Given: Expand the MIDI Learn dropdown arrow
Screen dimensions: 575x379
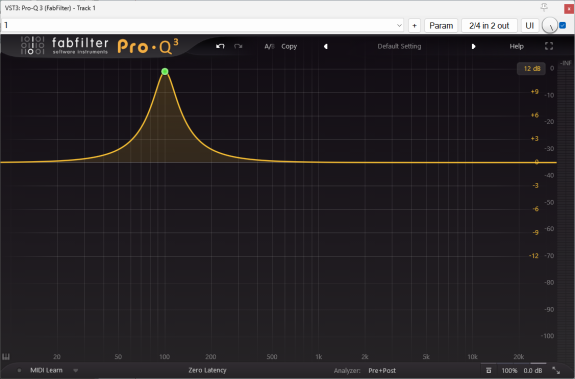Looking at the screenshot, I should point(76,371).
